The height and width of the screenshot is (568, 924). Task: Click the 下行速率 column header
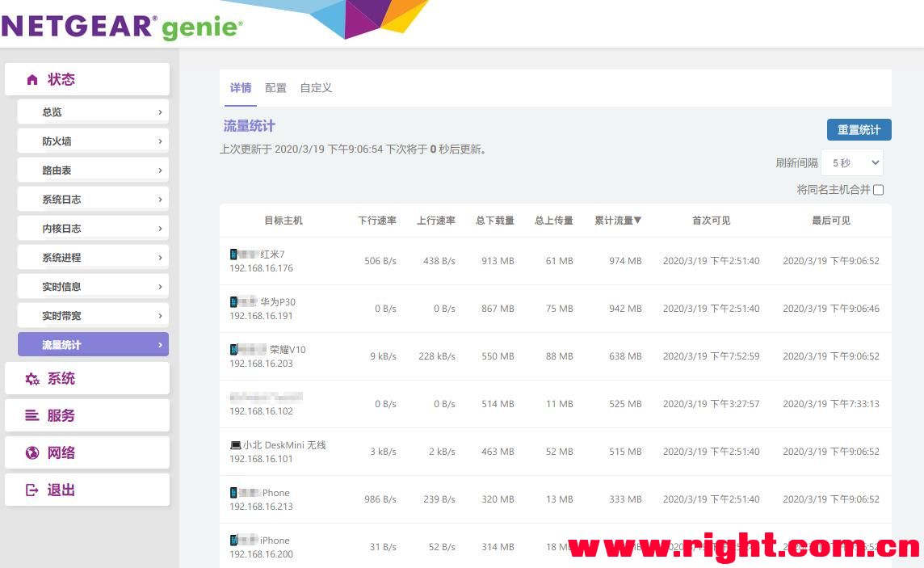(x=377, y=221)
